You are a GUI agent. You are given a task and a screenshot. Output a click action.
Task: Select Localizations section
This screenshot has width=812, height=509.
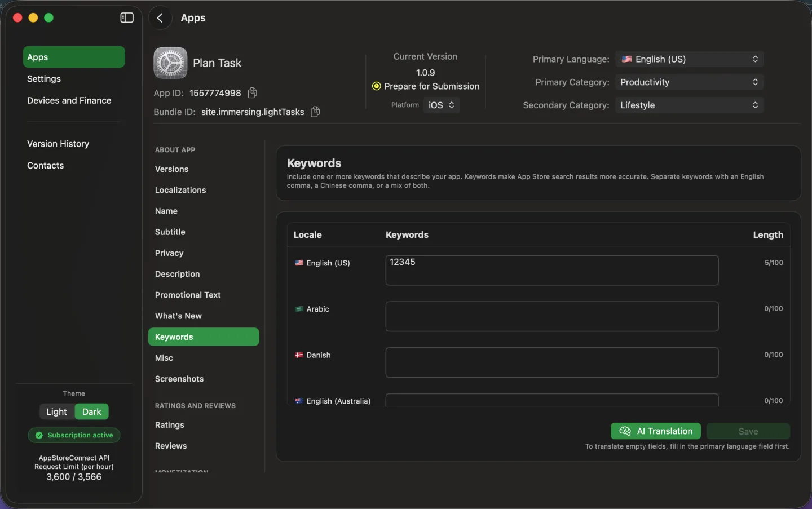(x=180, y=190)
